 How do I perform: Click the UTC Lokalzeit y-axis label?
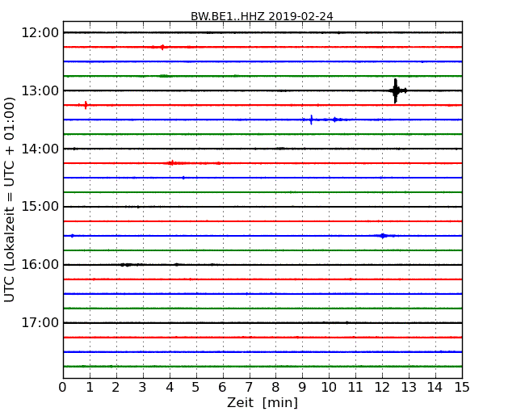pos(10,199)
